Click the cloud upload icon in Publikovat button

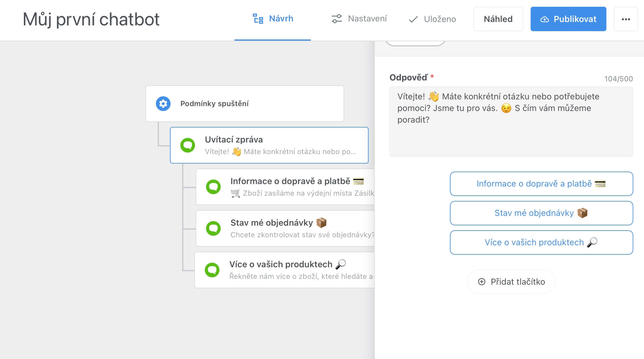tap(546, 19)
